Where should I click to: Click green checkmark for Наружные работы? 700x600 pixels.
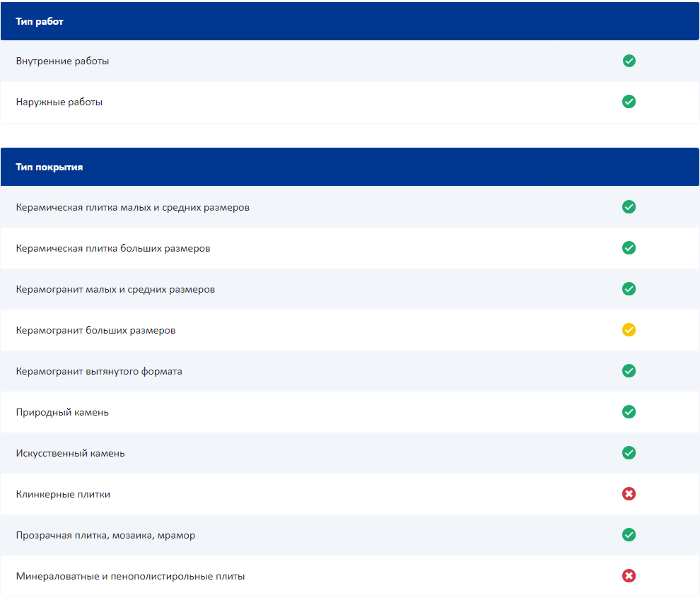pyautogui.click(x=629, y=102)
